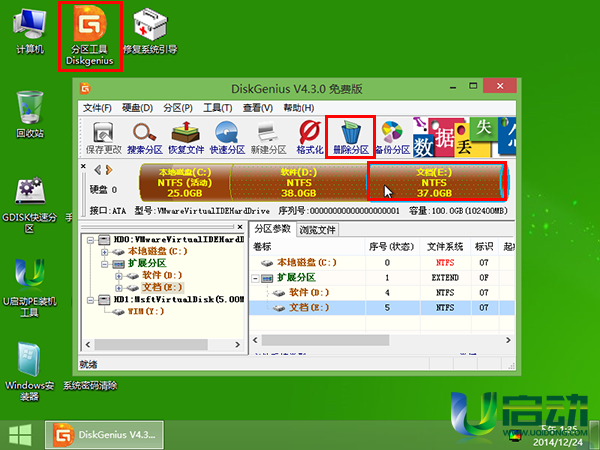Launch the 恢复文件 file recovery tool
The width and height of the screenshot is (600, 450).
tap(186, 138)
